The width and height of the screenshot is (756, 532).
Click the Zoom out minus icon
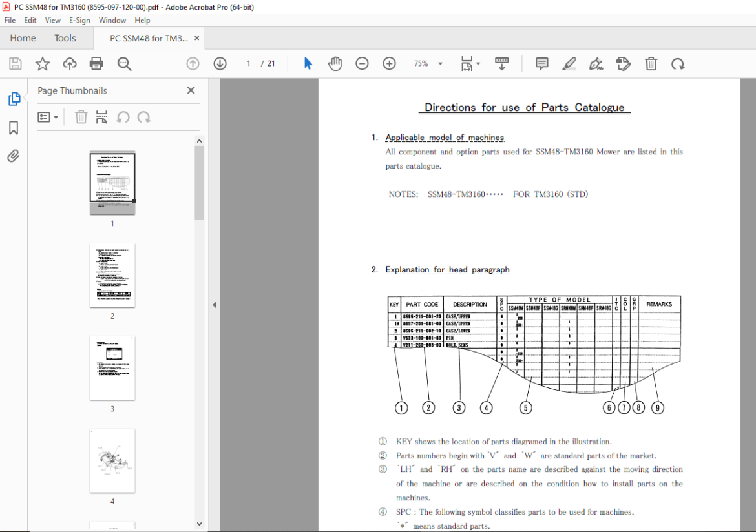point(362,64)
